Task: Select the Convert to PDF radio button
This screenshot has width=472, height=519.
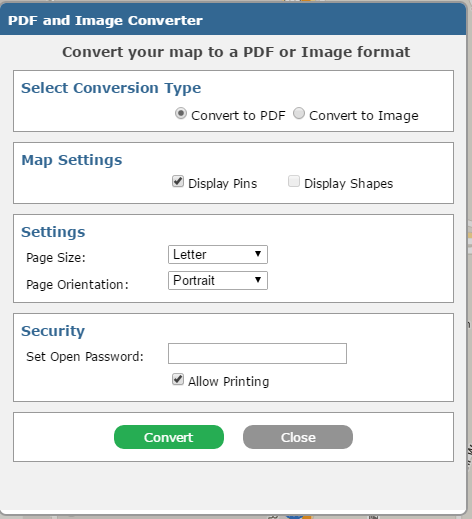Action: (181, 114)
